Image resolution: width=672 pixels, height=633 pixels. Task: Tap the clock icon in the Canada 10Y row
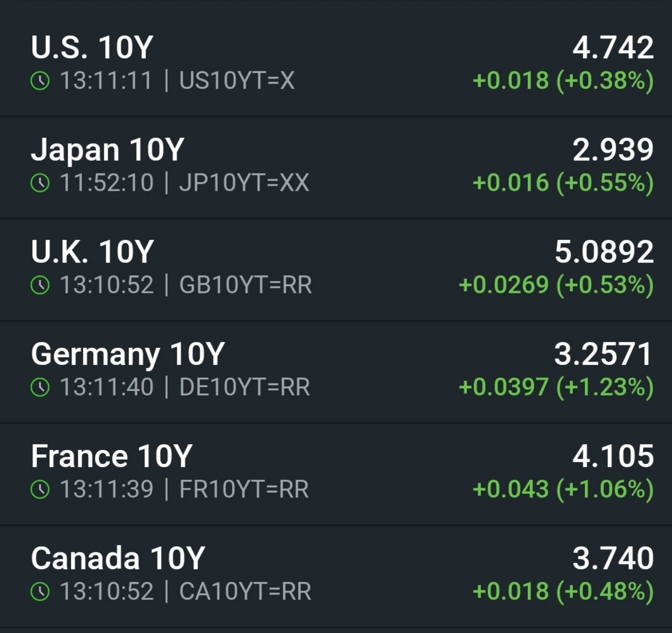(x=40, y=592)
